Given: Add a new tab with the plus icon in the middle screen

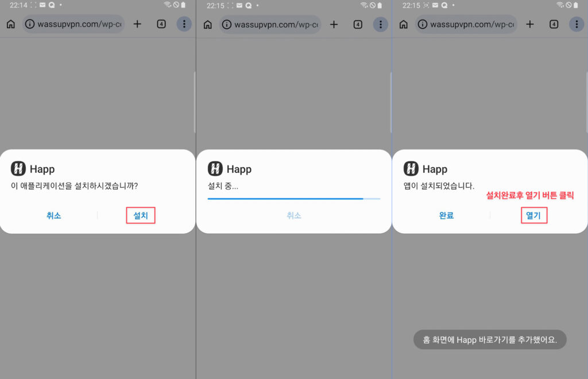Looking at the screenshot, I should [x=334, y=24].
